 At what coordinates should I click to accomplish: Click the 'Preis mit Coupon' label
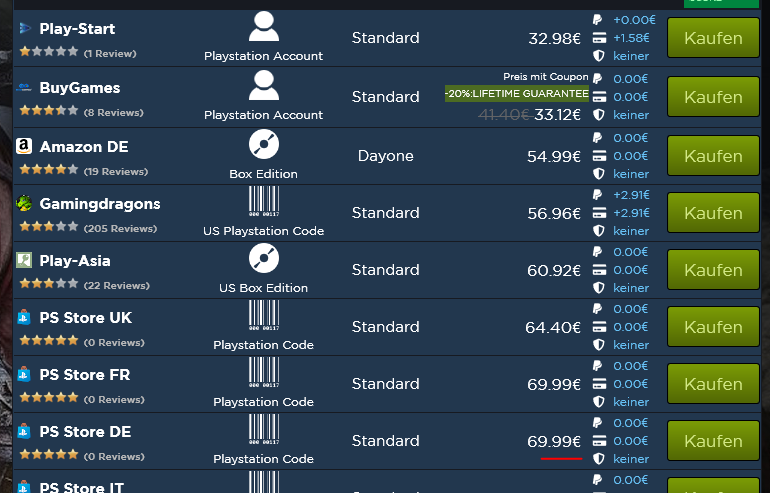546,77
